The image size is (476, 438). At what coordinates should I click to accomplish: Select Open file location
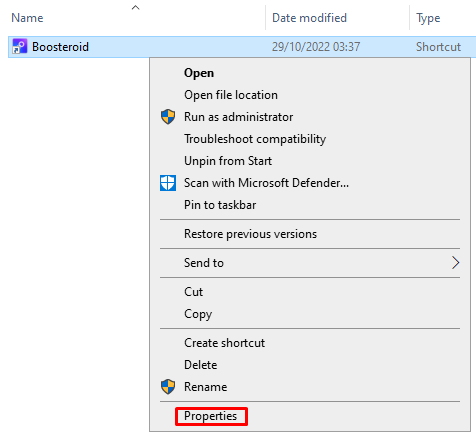[231, 95]
